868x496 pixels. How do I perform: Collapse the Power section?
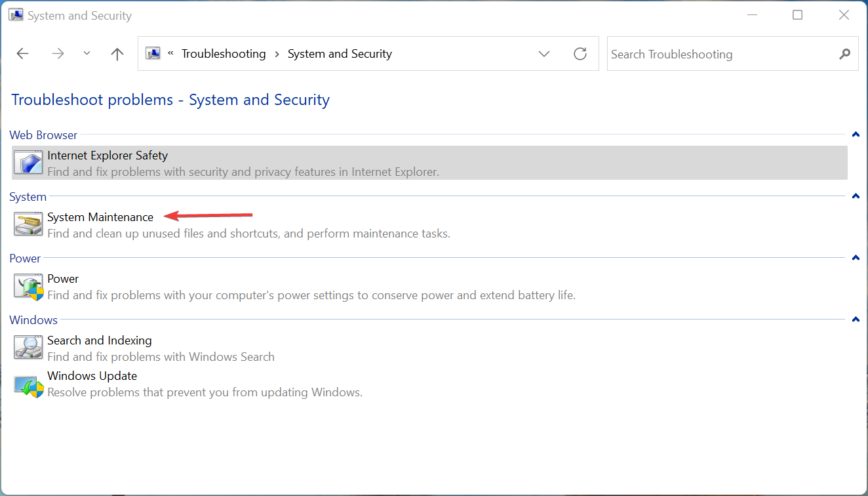pos(855,258)
